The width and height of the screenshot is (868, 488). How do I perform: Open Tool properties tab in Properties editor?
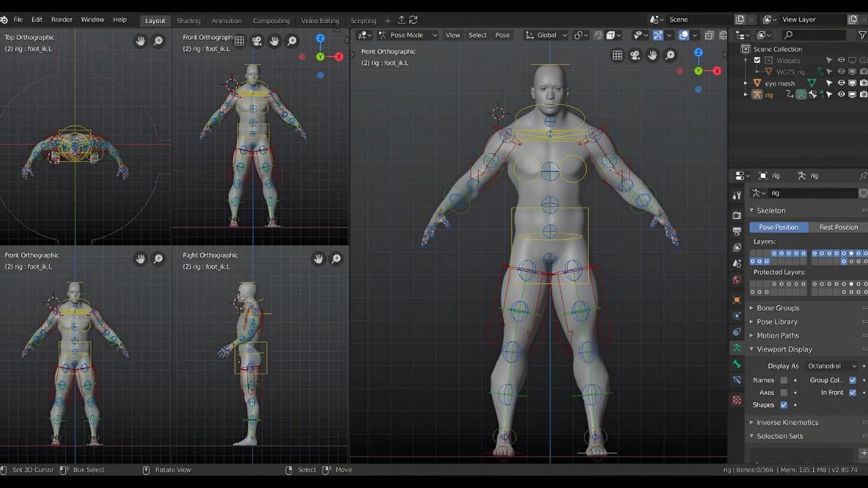coord(736,195)
